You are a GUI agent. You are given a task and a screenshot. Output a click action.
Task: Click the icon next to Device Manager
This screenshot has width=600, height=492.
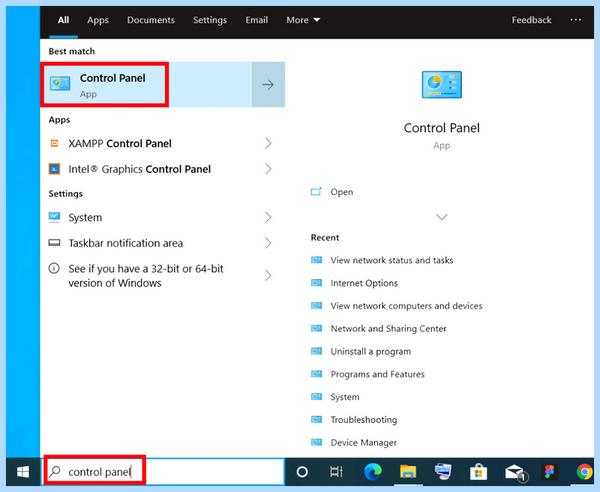pos(316,442)
